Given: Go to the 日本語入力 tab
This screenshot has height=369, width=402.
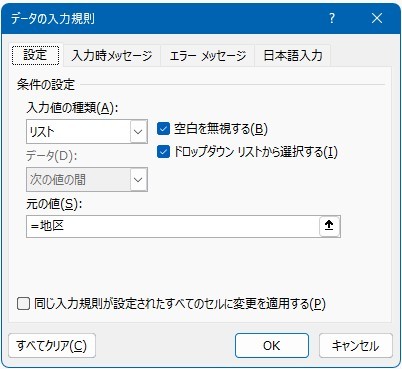Looking at the screenshot, I should coord(293,55).
